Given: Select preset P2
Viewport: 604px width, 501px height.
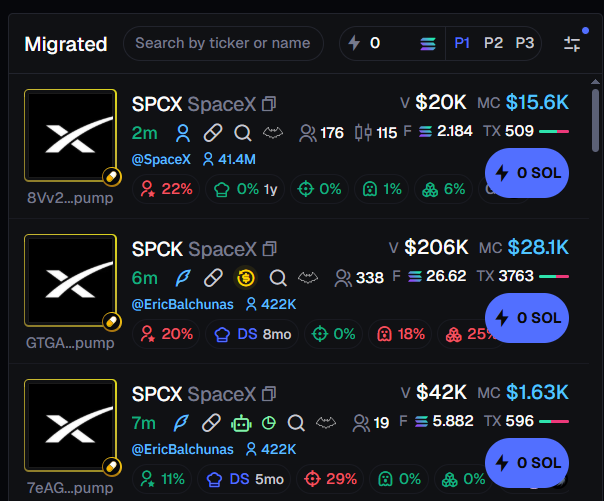Looking at the screenshot, I should [493, 43].
